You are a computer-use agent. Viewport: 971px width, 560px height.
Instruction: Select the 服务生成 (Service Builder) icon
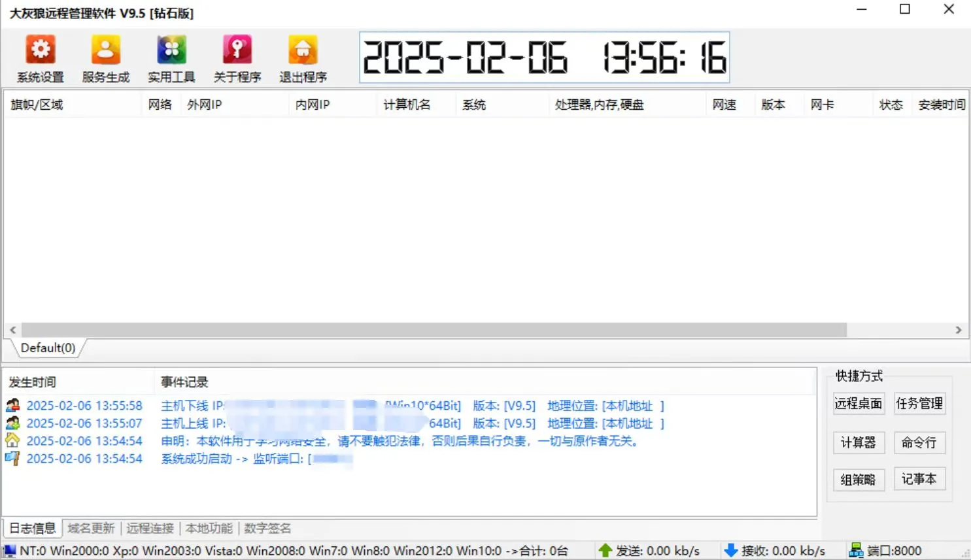pyautogui.click(x=105, y=58)
